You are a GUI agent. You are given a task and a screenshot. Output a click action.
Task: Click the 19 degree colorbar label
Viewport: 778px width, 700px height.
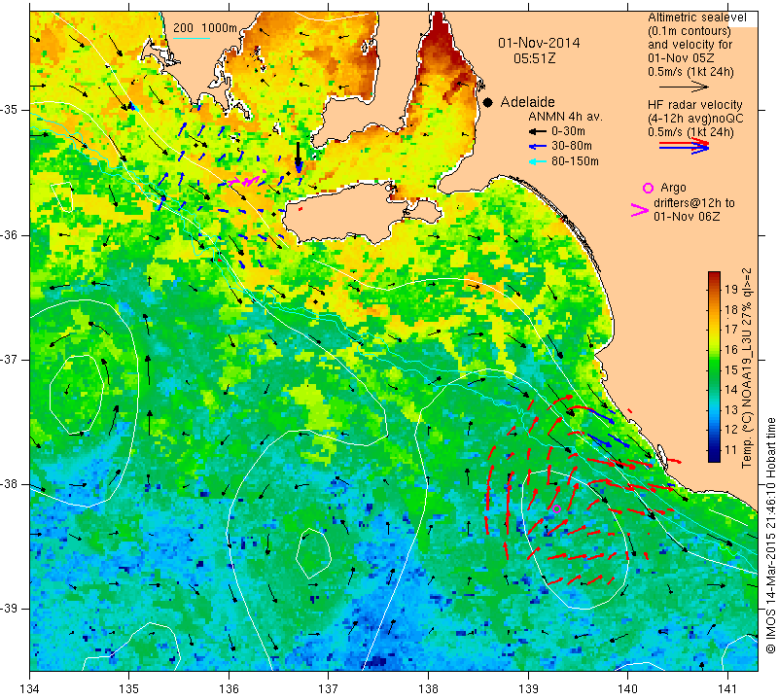(731, 290)
